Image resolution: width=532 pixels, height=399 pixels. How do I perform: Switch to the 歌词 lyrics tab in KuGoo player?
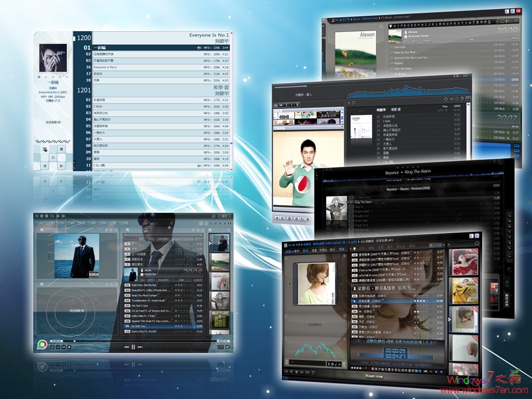tap(305, 251)
